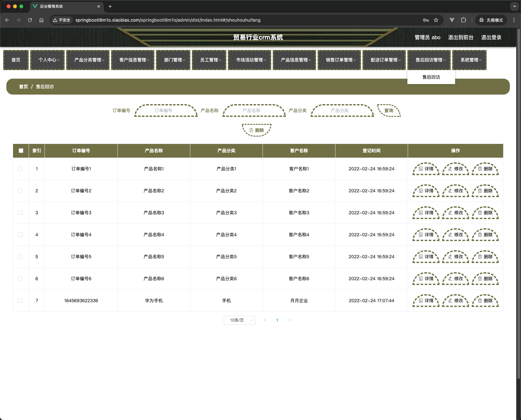Expand the 员工管理 menu
This screenshot has width=521, height=420.
[209, 60]
